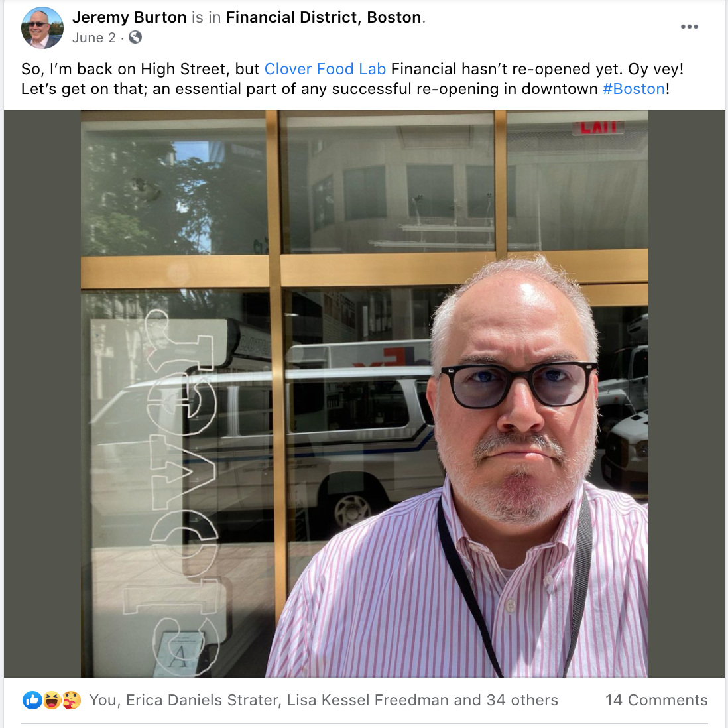The image size is (728, 728).
Task: Click the public globe privacy icon
Action: tap(135, 38)
